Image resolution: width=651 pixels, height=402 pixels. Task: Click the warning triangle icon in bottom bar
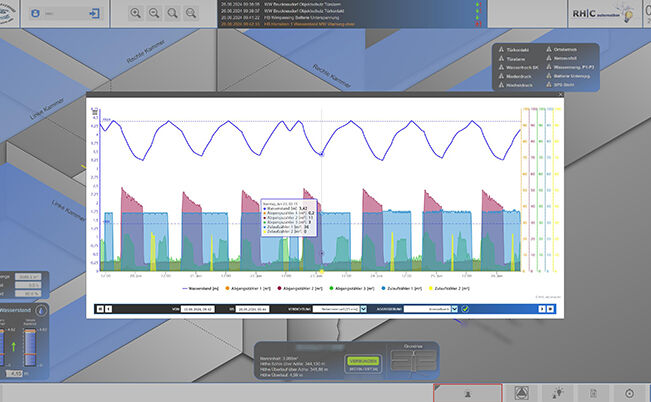523,393
